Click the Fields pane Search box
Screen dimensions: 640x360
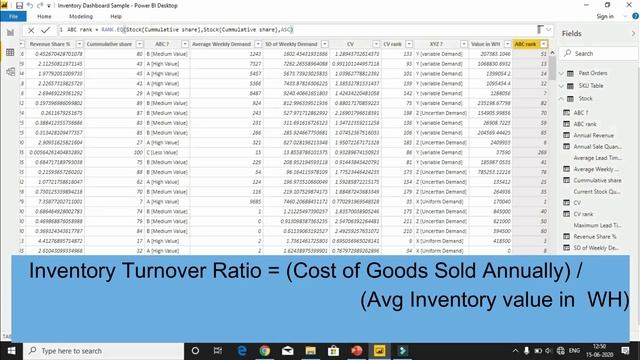click(x=599, y=53)
